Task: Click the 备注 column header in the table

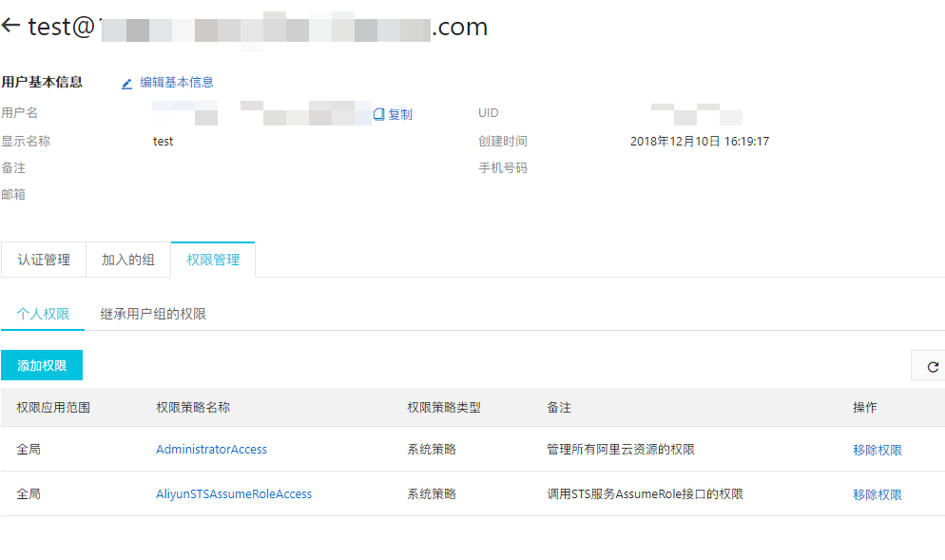Action: pos(559,407)
